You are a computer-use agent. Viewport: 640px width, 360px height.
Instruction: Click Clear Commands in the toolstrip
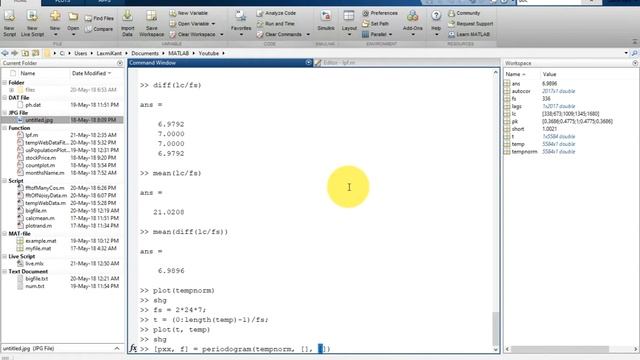tap(283, 34)
